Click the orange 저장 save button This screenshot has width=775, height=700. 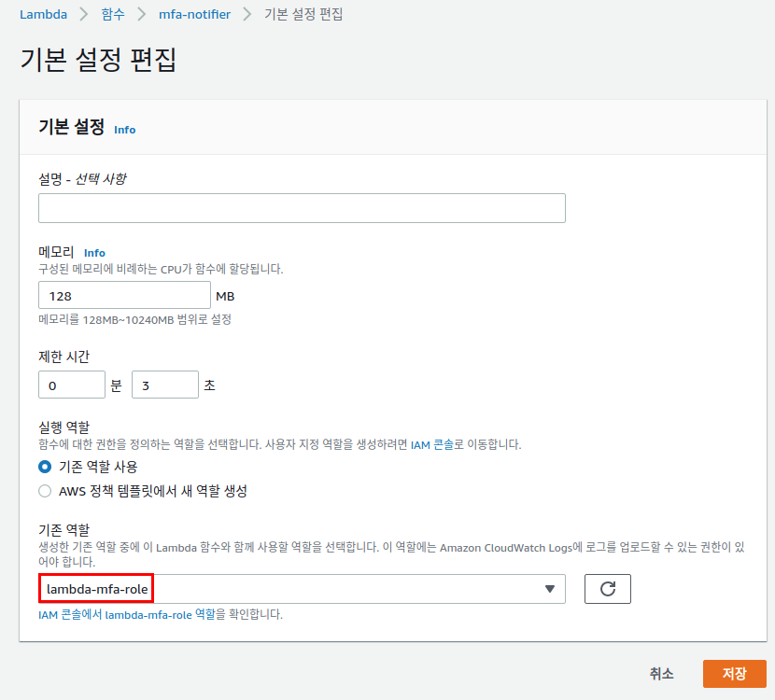[x=735, y=673]
